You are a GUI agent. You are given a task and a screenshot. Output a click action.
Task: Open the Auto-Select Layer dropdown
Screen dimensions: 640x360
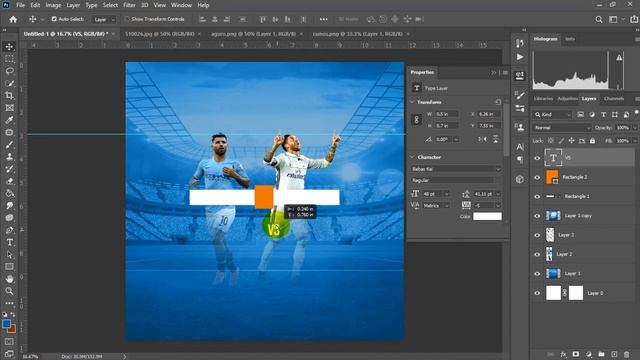click(104, 20)
